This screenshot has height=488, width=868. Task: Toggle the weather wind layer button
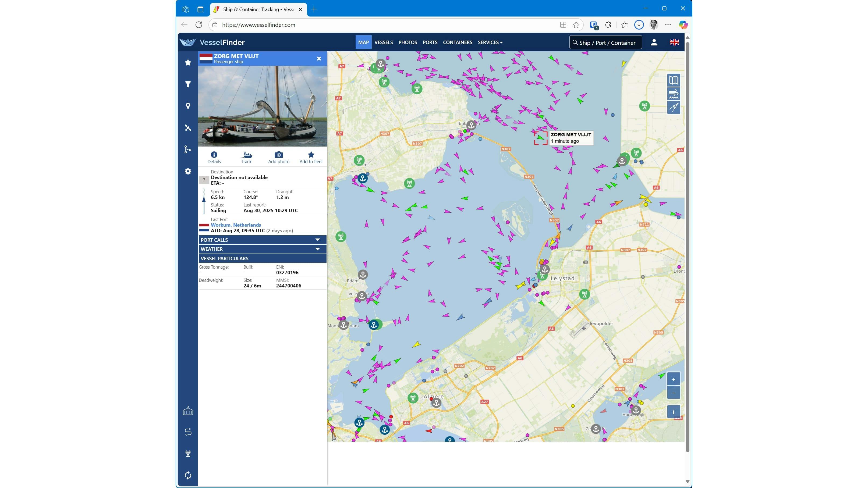tap(673, 94)
